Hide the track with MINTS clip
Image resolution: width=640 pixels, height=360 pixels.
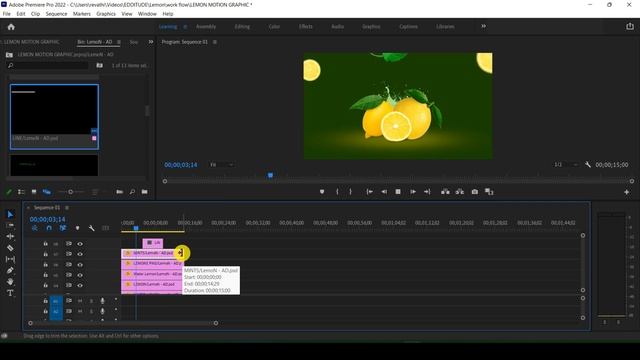80,254
